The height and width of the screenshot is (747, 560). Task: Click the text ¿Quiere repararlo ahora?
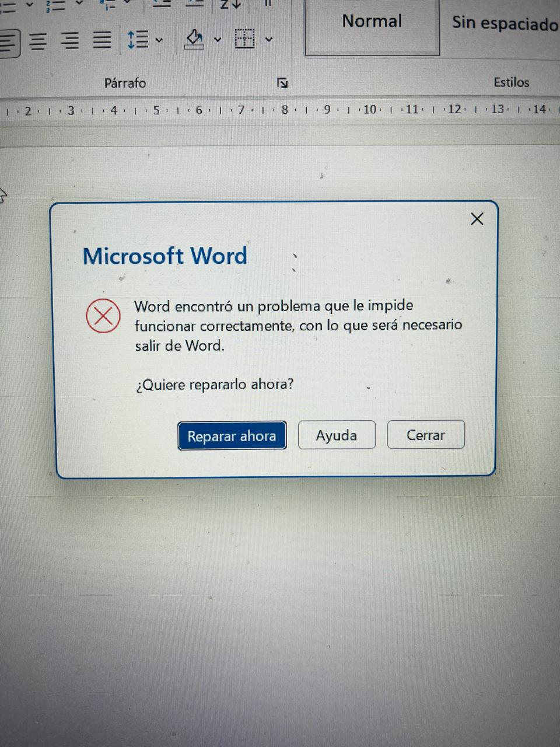click(215, 385)
